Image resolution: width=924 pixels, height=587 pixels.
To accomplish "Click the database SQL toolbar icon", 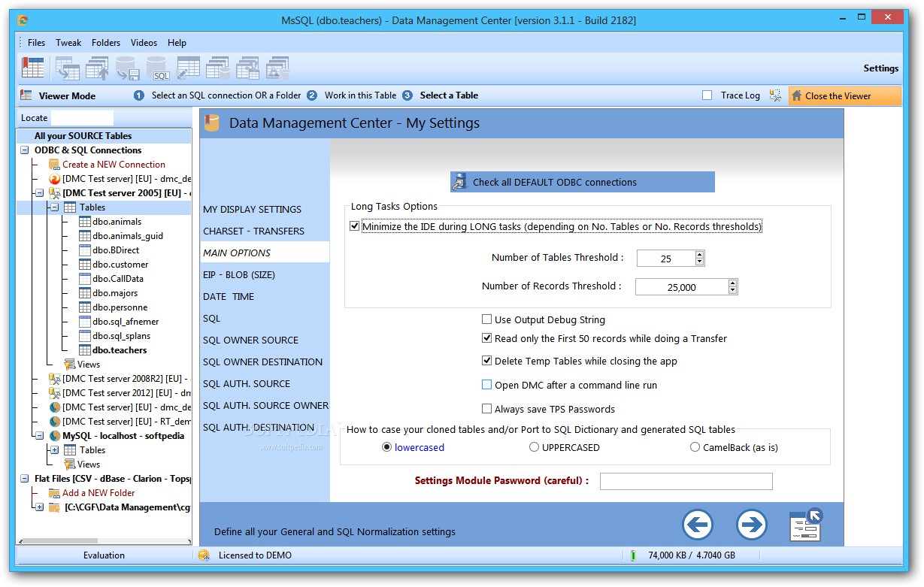I will pos(159,68).
